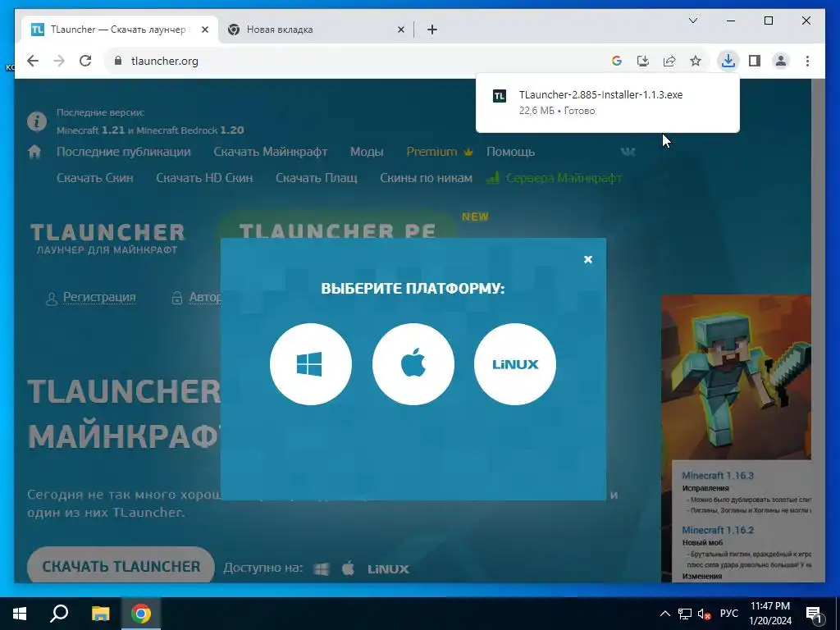Image resolution: width=840 pixels, height=630 pixels.
Task: Close the Новая вкладка tab
Action: pyautogui.click(x=400, y=30)
